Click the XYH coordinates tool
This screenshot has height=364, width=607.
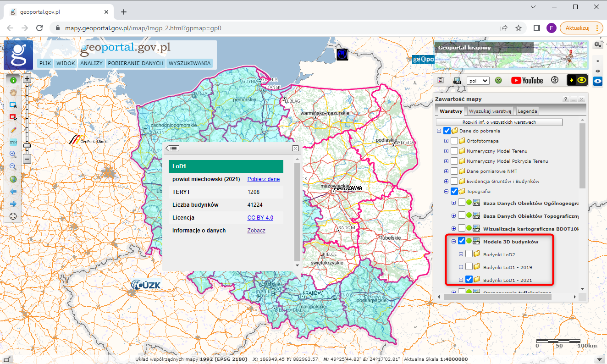pyautogui.click(x=13, y=143)
